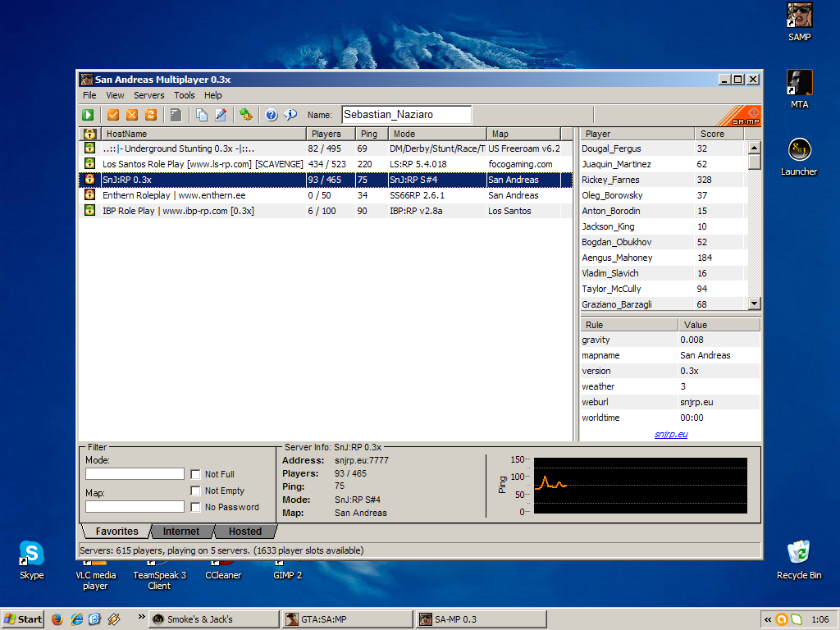Click the Server Properties pencil icon

tap(221, 115)
